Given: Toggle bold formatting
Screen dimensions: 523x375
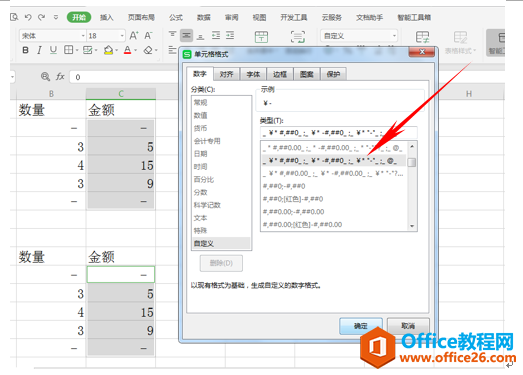Looking at the screenshot, I should pos(25,50).
